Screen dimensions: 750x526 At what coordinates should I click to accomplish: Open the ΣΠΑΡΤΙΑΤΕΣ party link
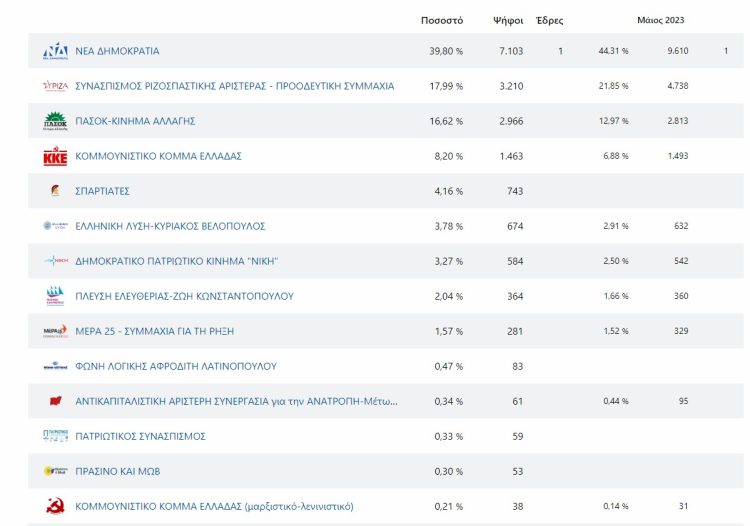point(102,191)
